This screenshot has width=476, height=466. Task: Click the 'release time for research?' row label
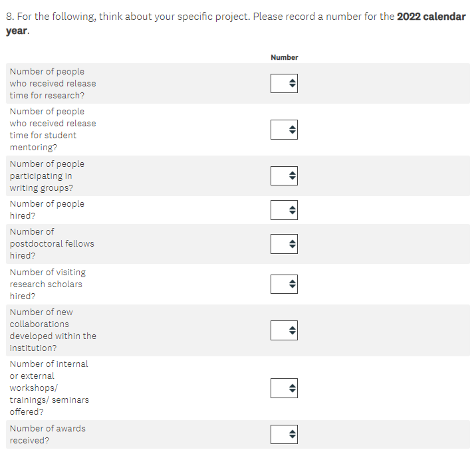coord(53,83)
